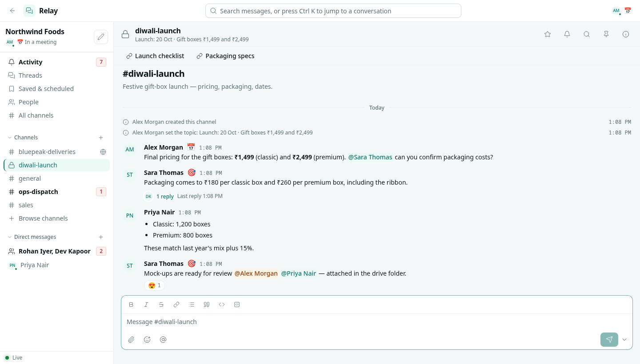Open Rohan Iyer, Dev Kapoor conversation
Screen dimensions: 640x364
point(56,251)
